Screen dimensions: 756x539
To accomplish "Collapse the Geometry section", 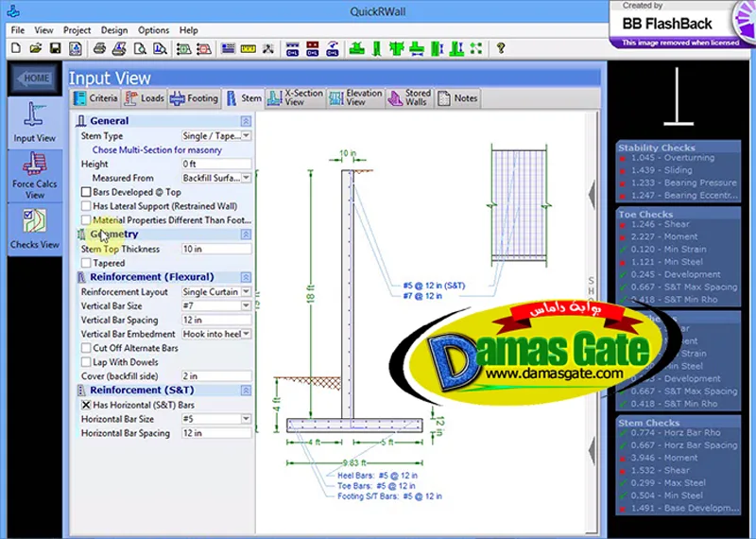I will [246, 235].
